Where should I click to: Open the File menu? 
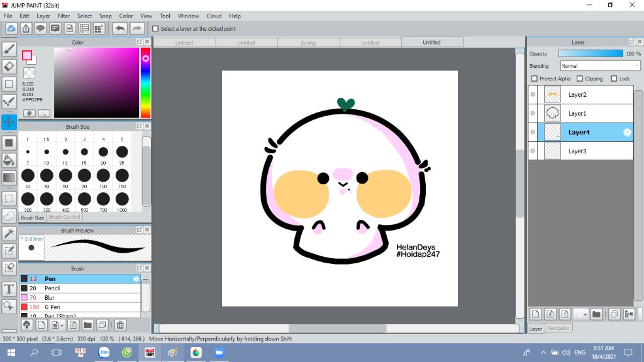pos(8,16)
